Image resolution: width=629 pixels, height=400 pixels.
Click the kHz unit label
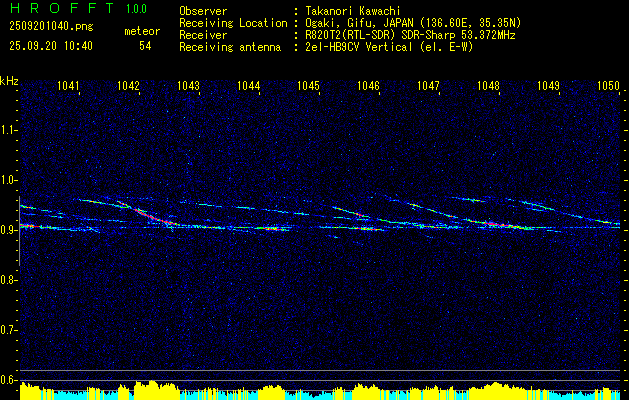(x=9, y=80)
